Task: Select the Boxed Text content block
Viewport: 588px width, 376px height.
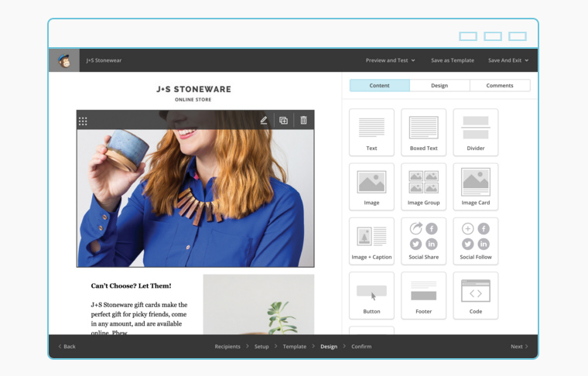Action: pos(424,132)
